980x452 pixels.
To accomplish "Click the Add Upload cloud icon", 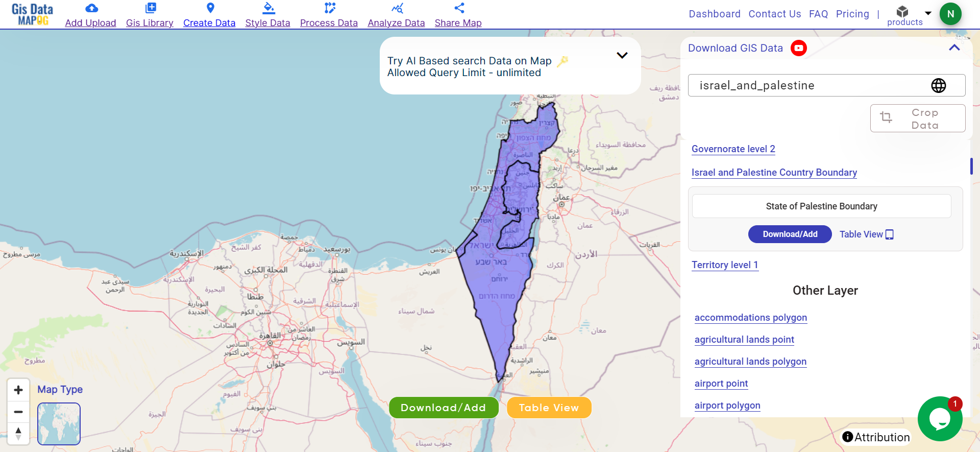I will pos(91,8).
